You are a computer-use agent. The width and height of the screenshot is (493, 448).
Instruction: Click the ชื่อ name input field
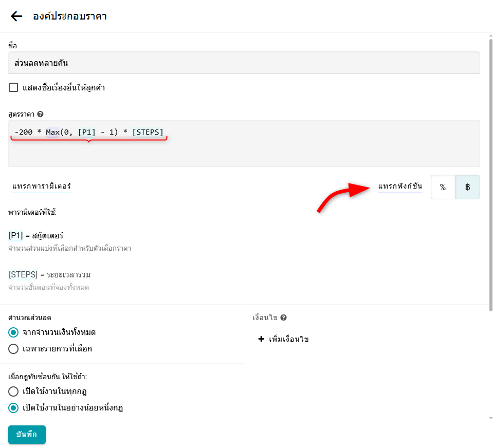(x=244, y=63)
